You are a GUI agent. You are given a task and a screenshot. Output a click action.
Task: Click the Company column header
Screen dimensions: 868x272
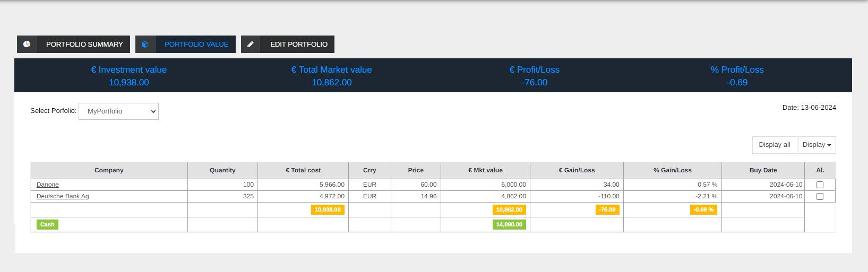[x=109, y=170]
